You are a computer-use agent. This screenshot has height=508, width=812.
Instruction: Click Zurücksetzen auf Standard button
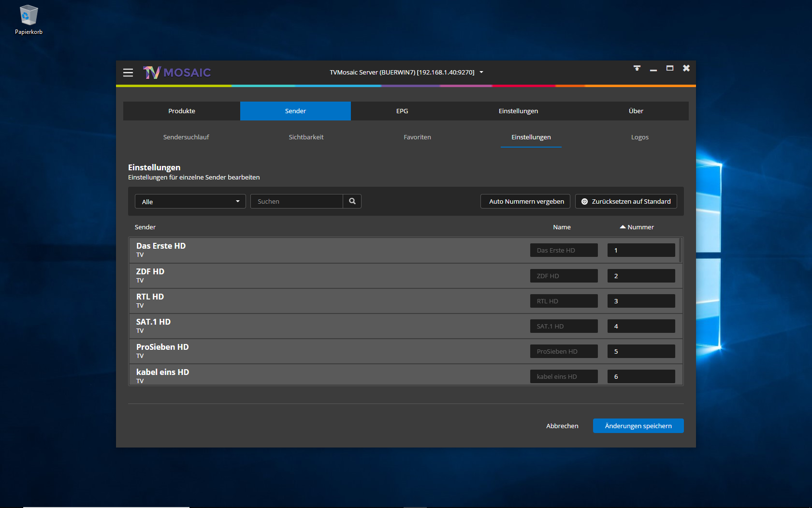(x=626, y=201)
